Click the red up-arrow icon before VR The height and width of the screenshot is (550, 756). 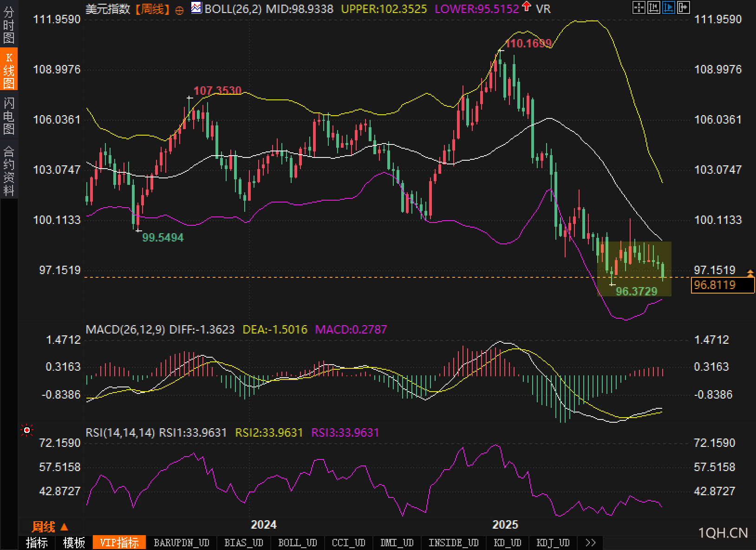pos(527,7)
